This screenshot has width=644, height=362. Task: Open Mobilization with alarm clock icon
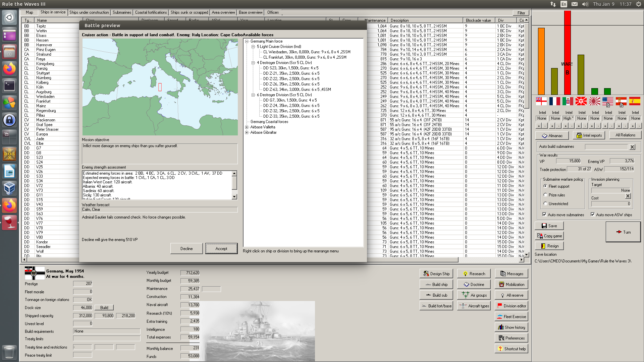512,284
